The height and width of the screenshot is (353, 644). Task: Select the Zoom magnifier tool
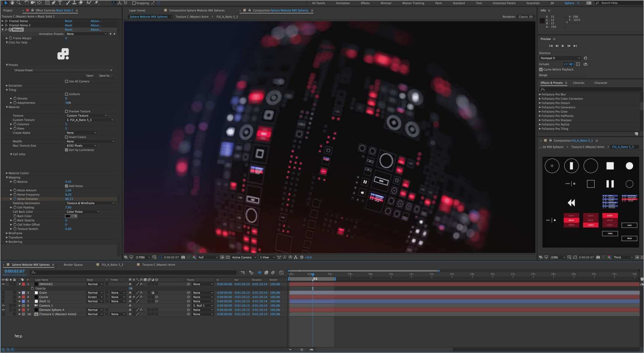pos(19,3)
